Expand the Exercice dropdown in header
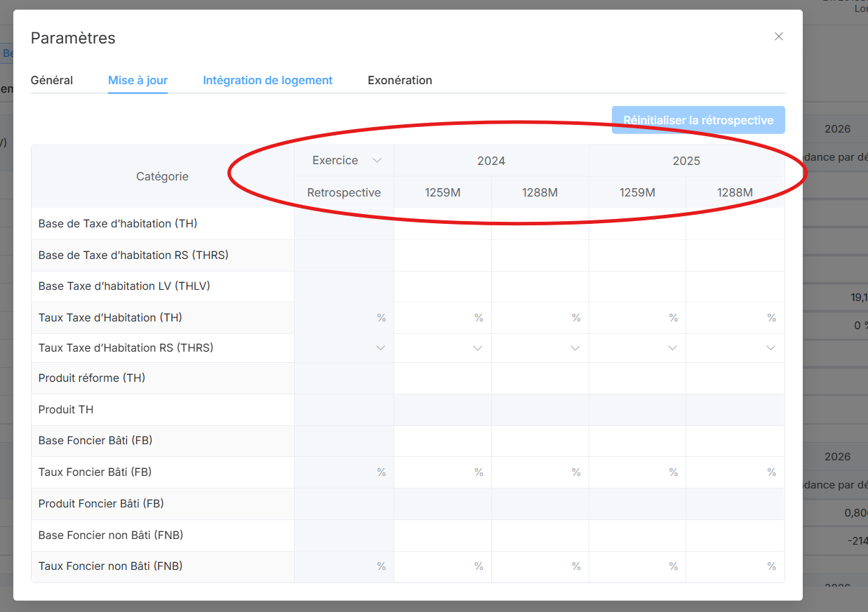Screen dimensions: 868x612 click(x=347, y=161)
